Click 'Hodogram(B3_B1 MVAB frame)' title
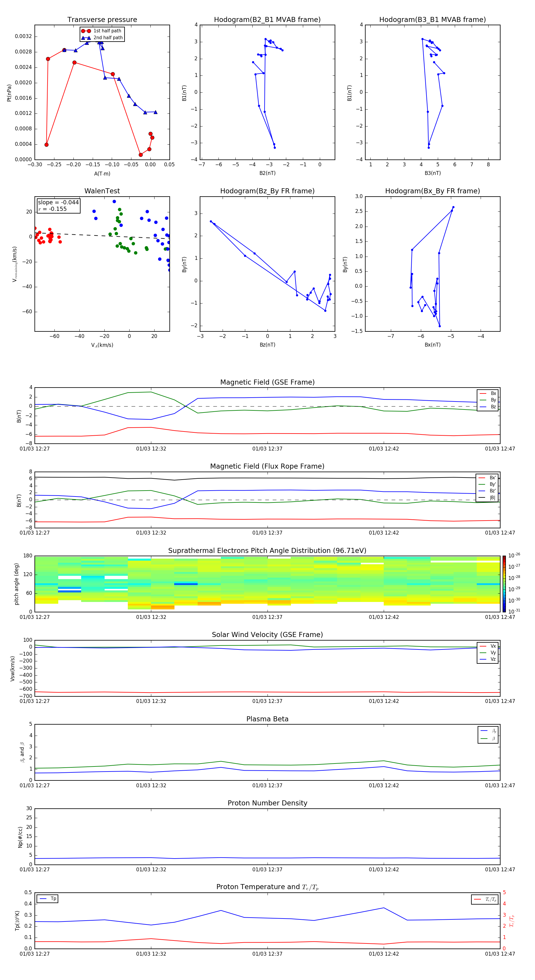 (x=432, y=20)
